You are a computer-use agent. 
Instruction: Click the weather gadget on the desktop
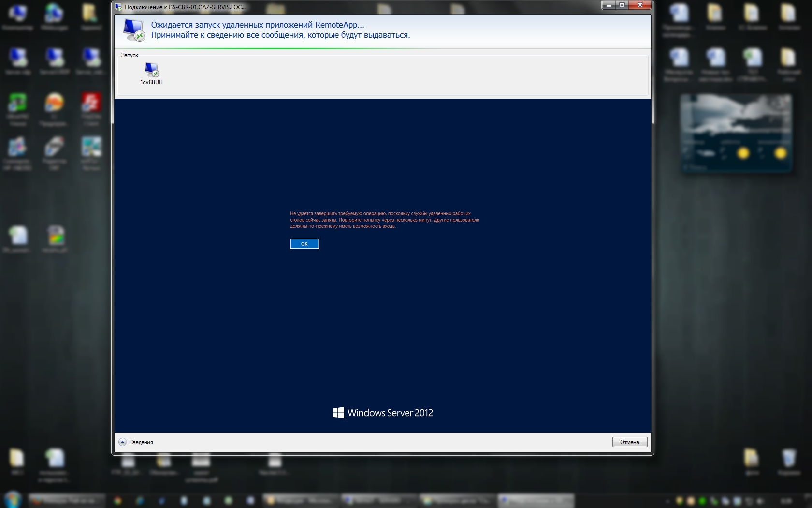tap(736, 133)
